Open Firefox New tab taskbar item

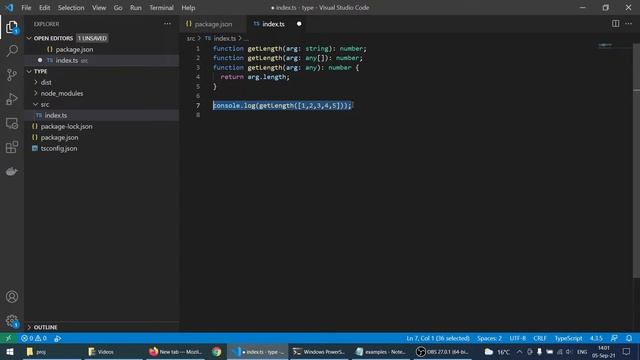176,352
